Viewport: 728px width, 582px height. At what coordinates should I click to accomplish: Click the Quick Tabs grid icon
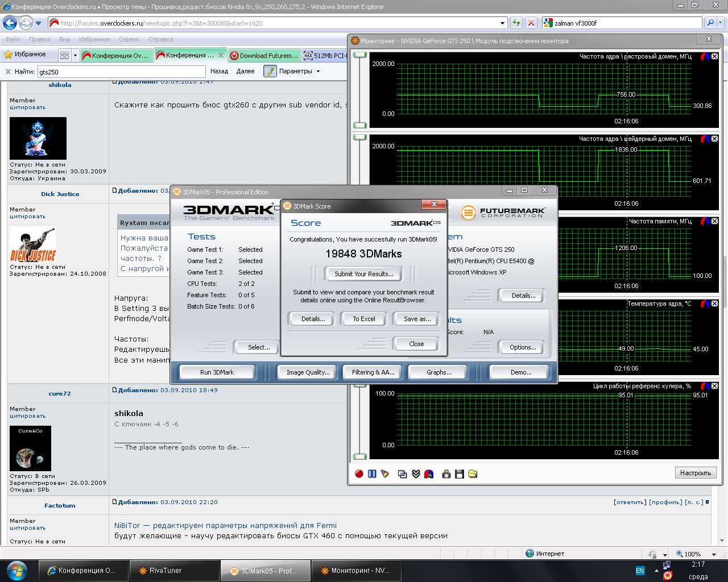click(x=64, y=55)
